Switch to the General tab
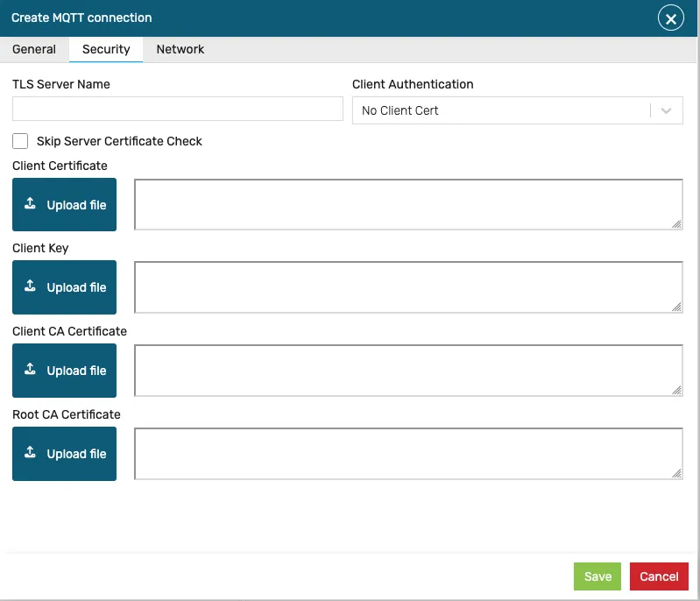 [34, 49]
